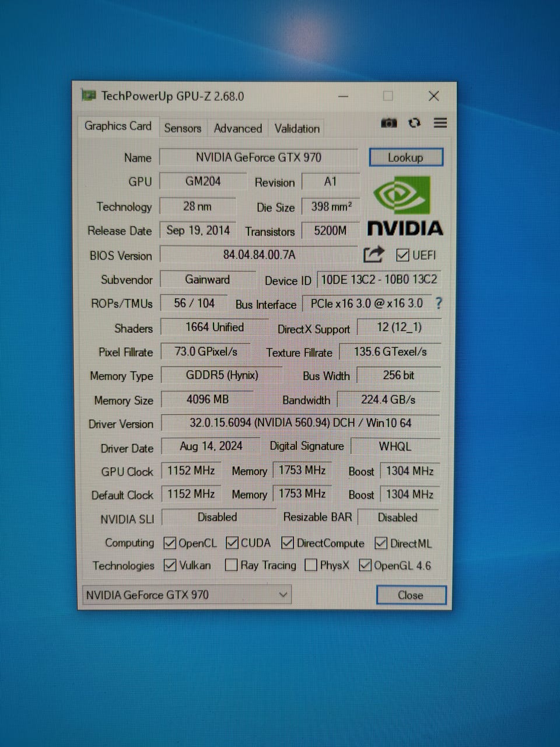The image size is (560, 747).
Task: Click the GPU field showing GM204
Action: [x=202, y=181]
